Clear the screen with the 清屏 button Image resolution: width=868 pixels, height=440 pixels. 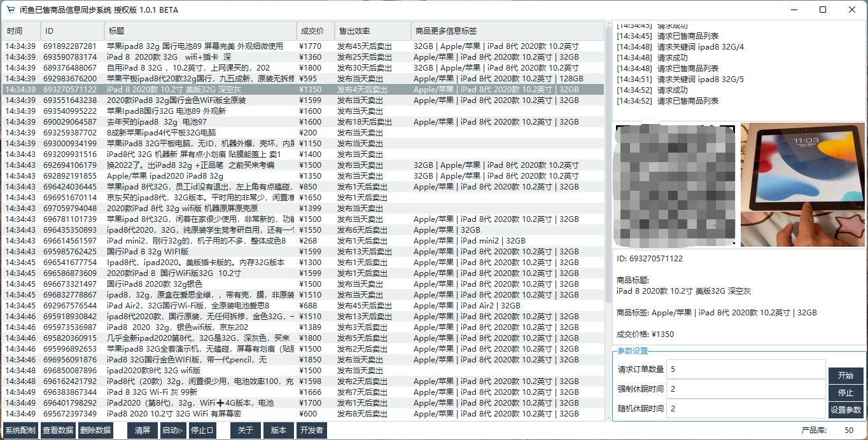(142, 430)
